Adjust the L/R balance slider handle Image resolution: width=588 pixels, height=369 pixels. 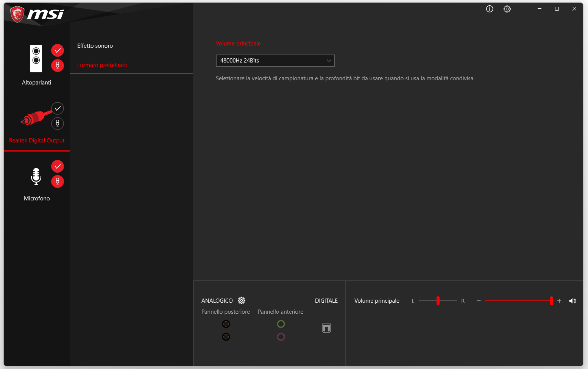tap(438, 301)
